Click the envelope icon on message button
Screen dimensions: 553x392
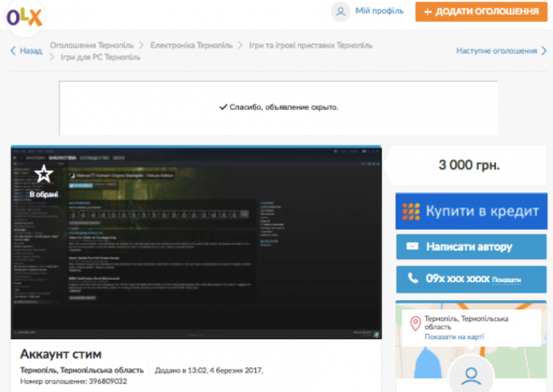413,247
